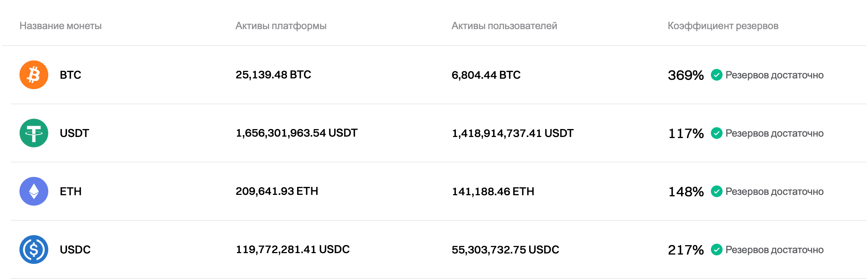This screenshot has width=868, height=279.
Task: Click the 'Название монеты' column header
Action: [x=61, y=26]
